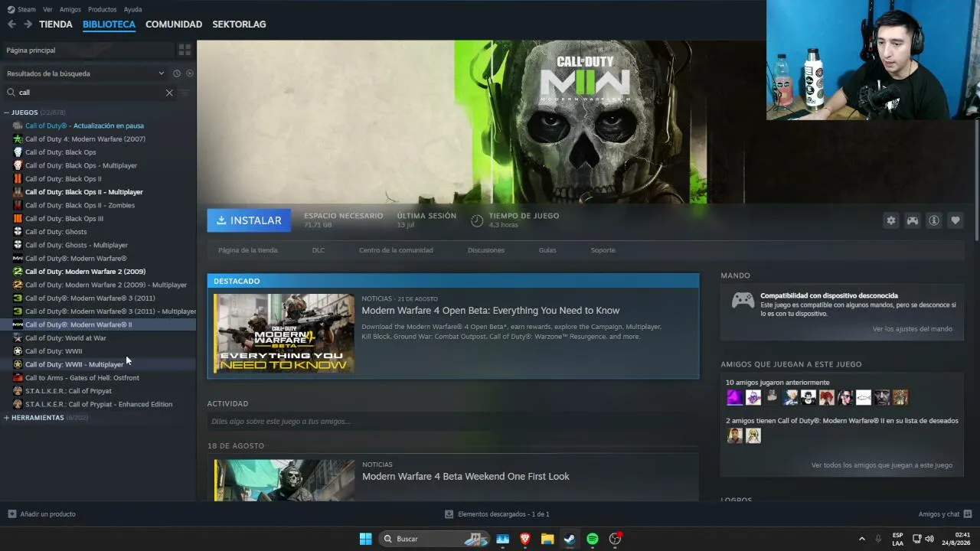This screenshot has height=551, width=980.
Task: Select S.T.A.L.K.E.R.: Call of Pripyat
Action: coord(68,391)
